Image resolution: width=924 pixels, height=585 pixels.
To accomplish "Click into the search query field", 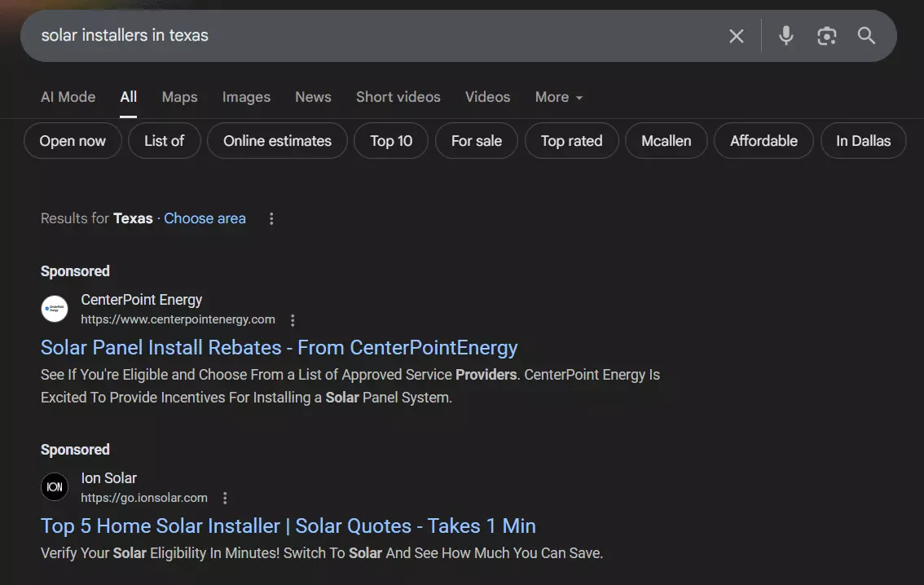I will coord(377,35).
